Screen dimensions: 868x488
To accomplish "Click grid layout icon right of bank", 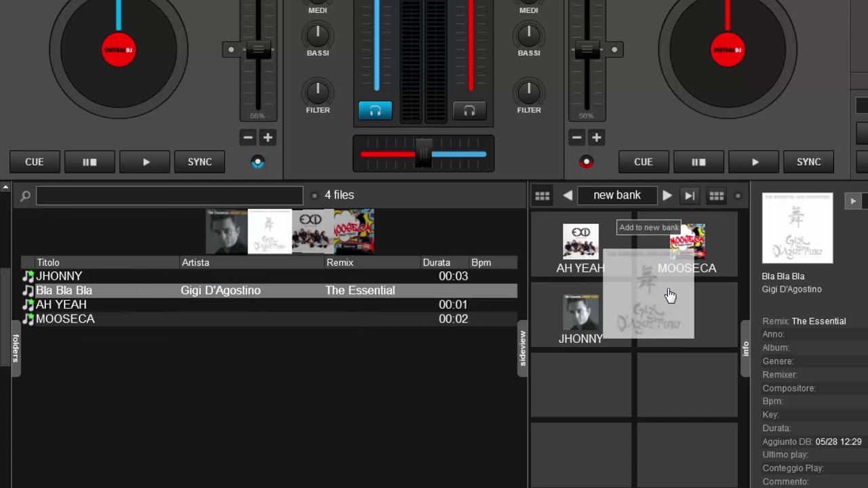I will [x=717, y=196].
